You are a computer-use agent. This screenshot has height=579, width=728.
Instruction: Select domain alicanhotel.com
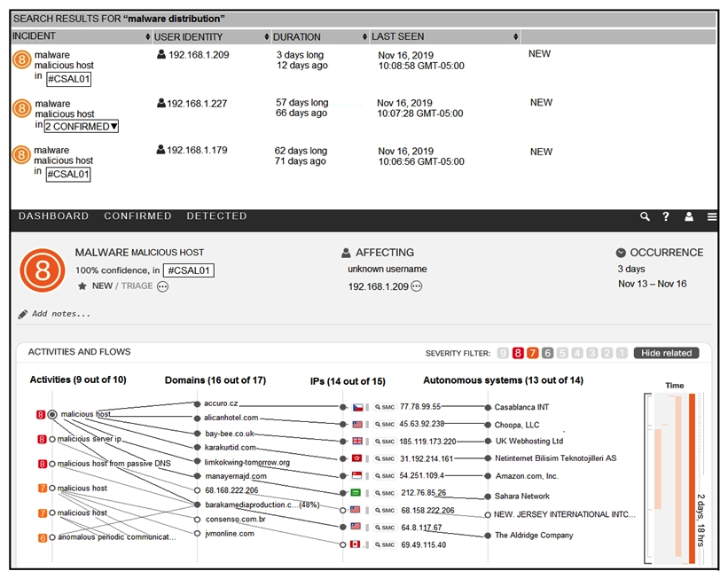[231, 418]
